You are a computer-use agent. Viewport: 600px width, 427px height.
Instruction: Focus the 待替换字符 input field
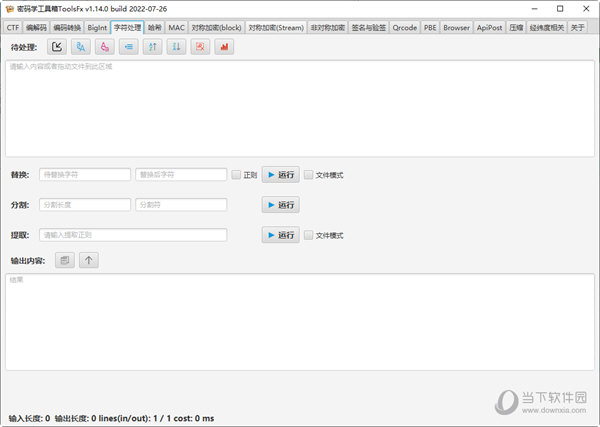pos(85,175)
